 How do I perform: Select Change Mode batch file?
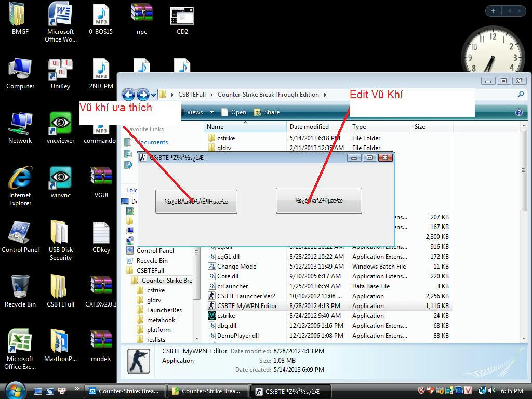click(x=236, y=267)
